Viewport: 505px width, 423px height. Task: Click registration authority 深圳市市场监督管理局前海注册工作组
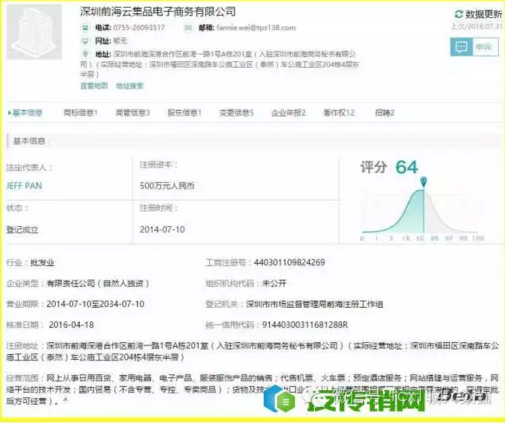point(314,304)
